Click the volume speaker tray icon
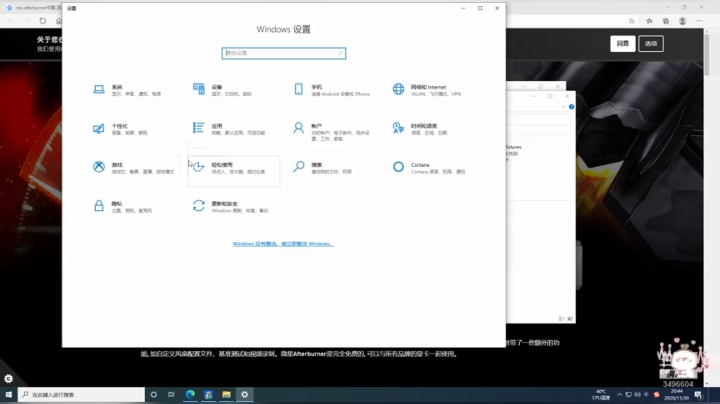 637,395
